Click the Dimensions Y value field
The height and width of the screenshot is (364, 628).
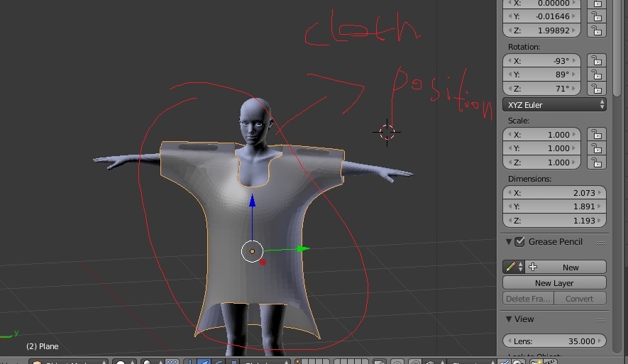[x=554, y=206]
